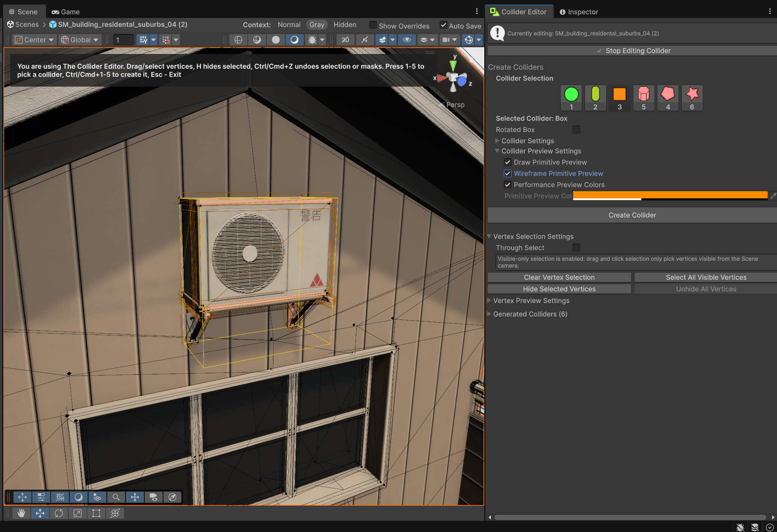Click Select All Visible Vertices
The width and height of the screenshot is (777, 532).
[706, 277]
